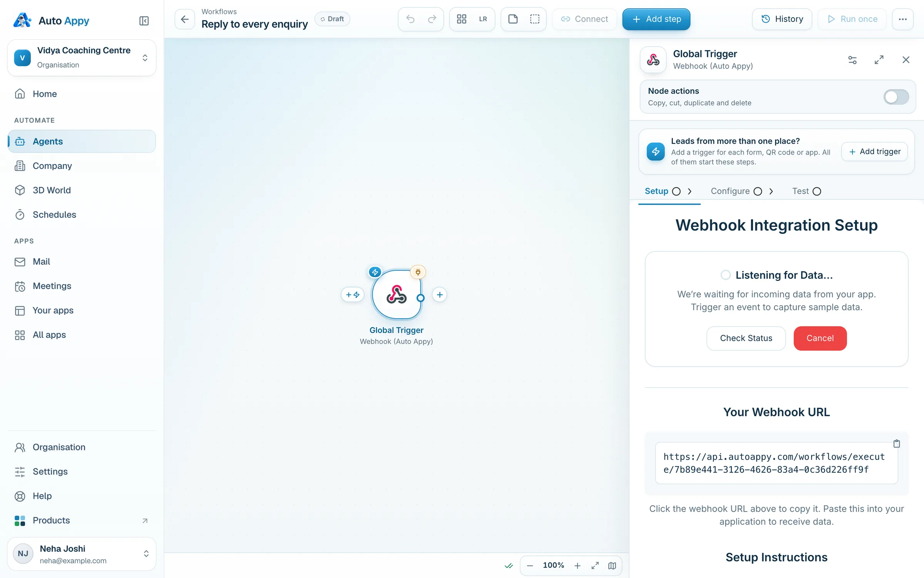924x578 pixels.
Task: Click the Check Status button
Action: click(746, 338)
